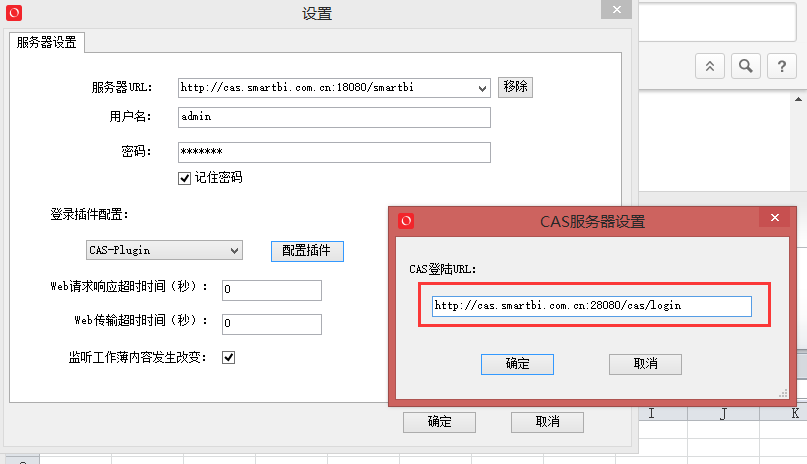The image size is (807, 464).
Task: Select the 服务器设置 tab
Action: 46,42
